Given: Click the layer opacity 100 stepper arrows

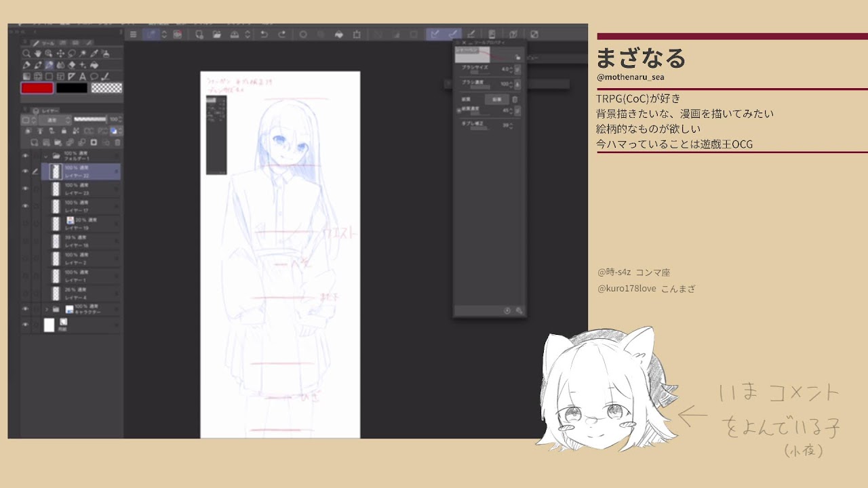Looking at the screenshot, I should coord(120,121).
